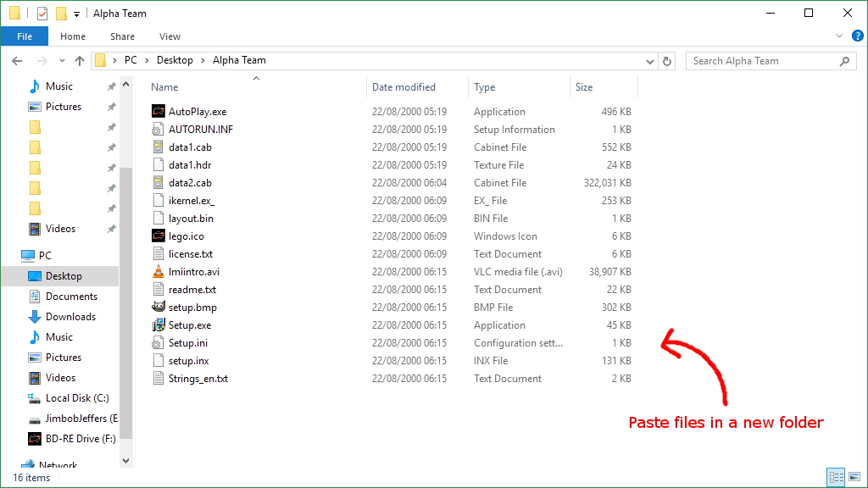The width and height of the screenshot is (868, 488).
Task: Open the Customize Quick Access Toolbar dropdown
Action: pyautogui.click(x=76, y=14)
